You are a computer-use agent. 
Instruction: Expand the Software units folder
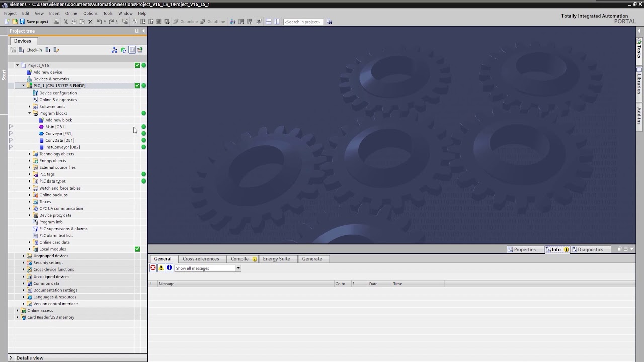click(x=29, y=107)
